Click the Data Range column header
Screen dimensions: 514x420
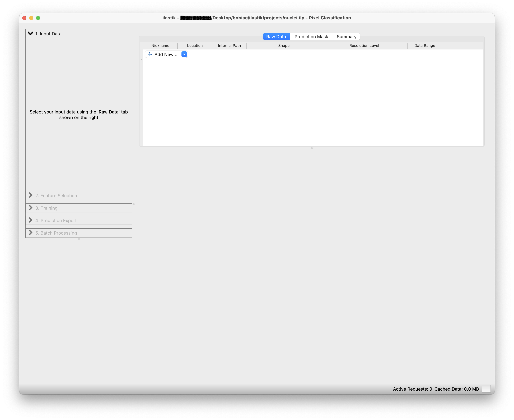424,45
